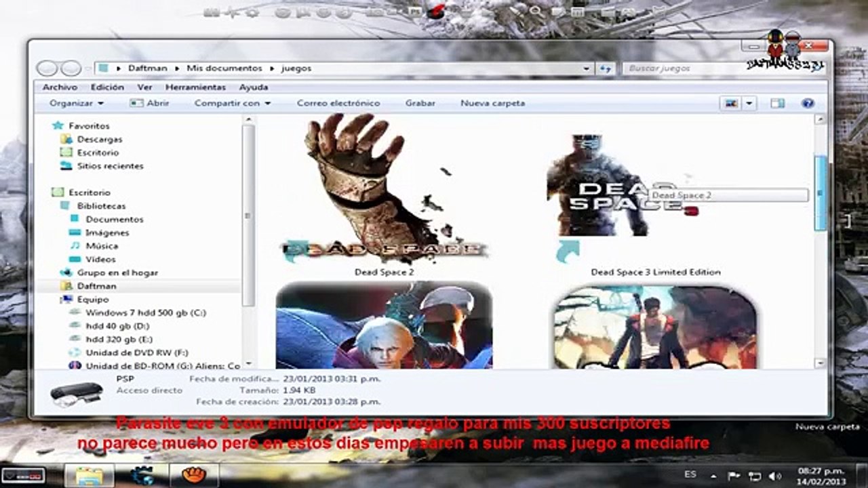Expand the Organizar dropdown
The height and width of the screenshot is (488, 868).
pyautogui.click(x=77, y=104)
